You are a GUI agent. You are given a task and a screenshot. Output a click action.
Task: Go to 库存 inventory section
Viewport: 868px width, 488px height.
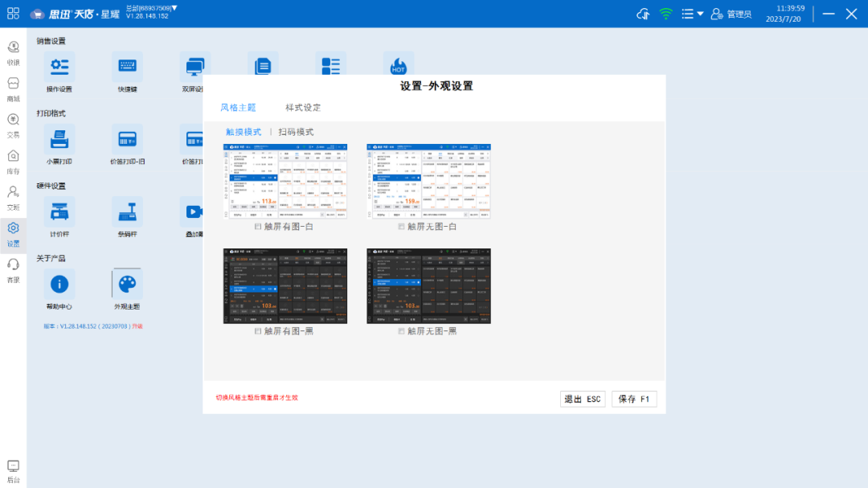coord(13,160)
